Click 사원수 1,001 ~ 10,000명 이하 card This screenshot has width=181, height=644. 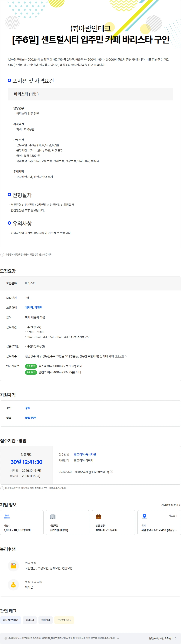[22, 522]
